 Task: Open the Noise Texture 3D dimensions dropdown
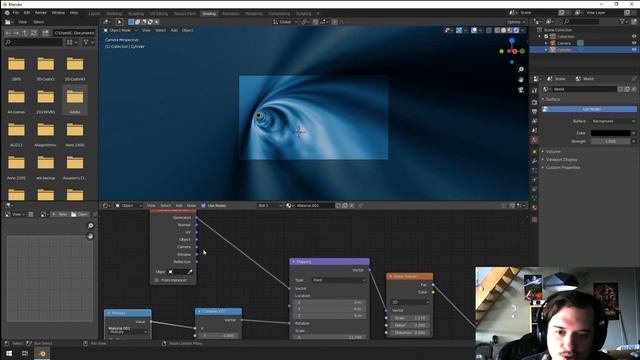[x=411, y=302]
